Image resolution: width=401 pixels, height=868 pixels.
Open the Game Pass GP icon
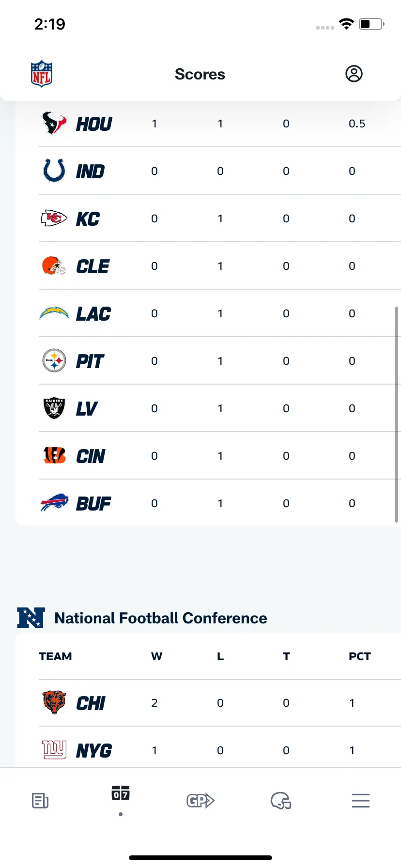pyautogui.click(x=200, y=801)
